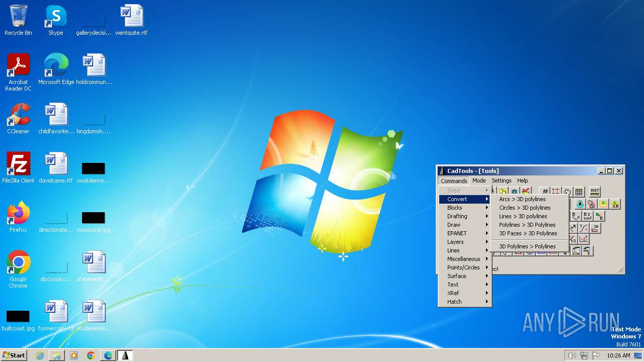Viewport: 644px width, 362px height.
Task: Click the blue snowflake freeze icon
Action: (514, 192)
